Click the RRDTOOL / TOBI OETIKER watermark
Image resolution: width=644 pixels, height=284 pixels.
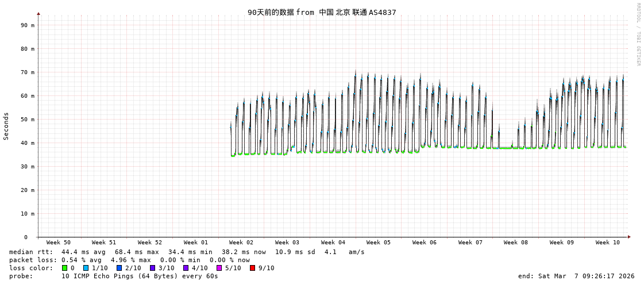coord(638,34)
